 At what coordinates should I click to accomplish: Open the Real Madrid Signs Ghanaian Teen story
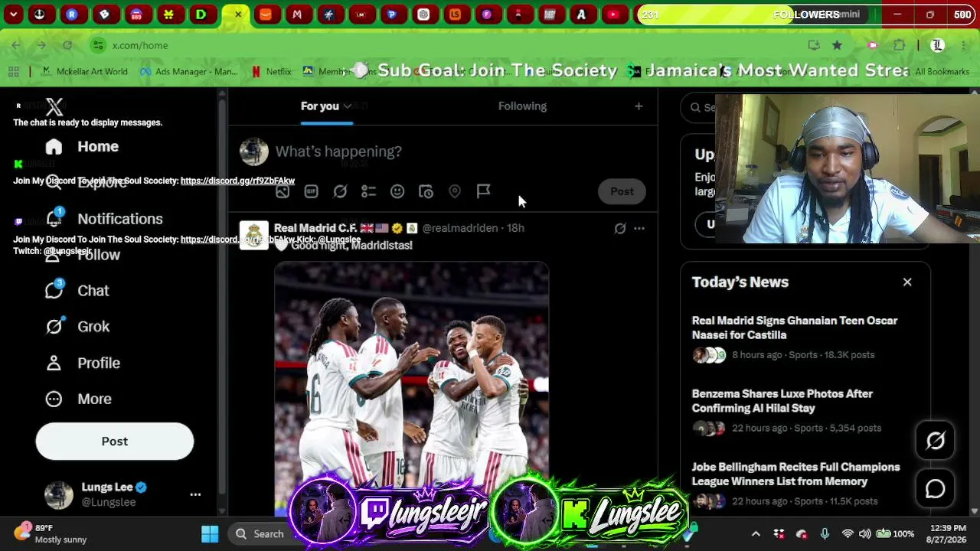point(795,328)
